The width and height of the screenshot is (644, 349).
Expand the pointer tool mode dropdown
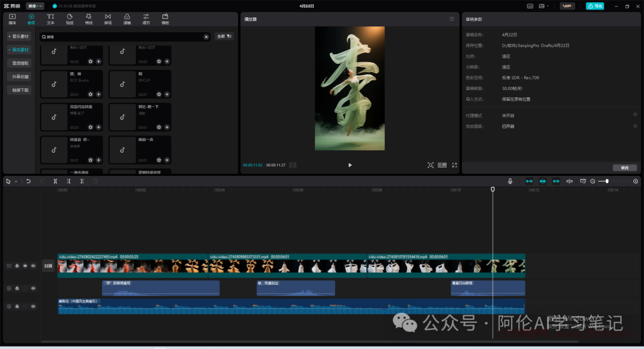click(16, 181)
